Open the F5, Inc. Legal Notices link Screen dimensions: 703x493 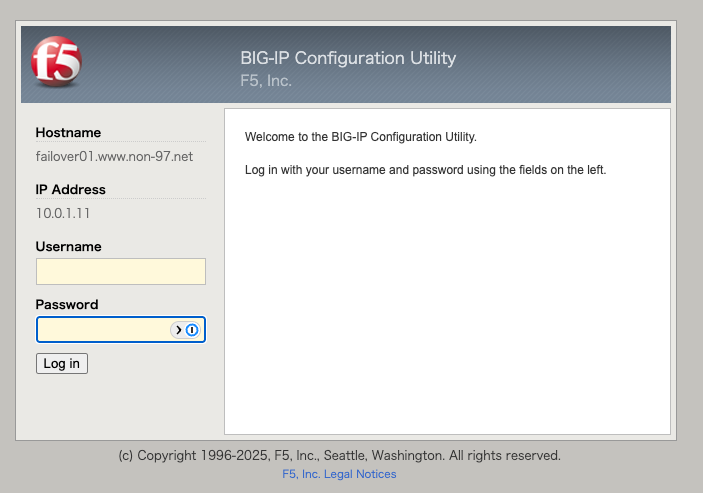339,474
